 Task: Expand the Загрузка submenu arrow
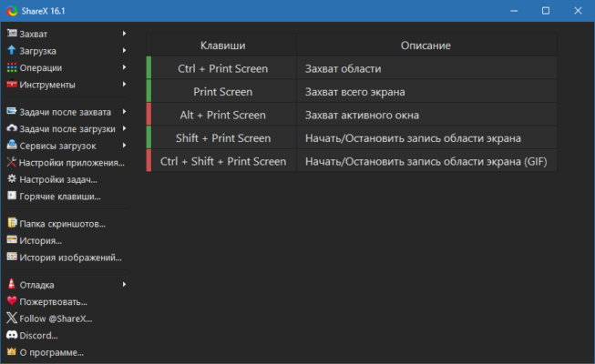[124, 50]
